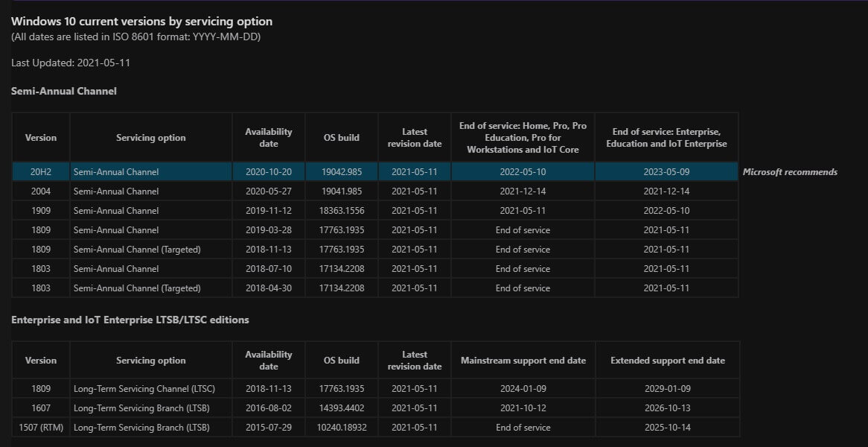Select OS build 19041.985
This screenshot has height=447, width=868.
342,191
